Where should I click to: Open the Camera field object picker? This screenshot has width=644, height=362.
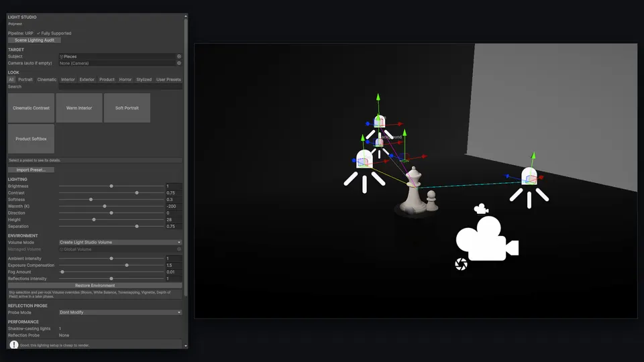(x=179, y=63)
